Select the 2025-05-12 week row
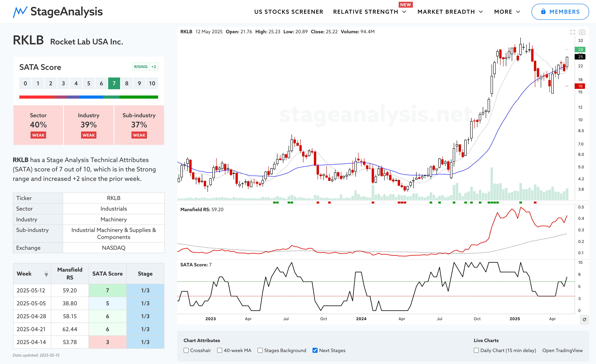This screenshot has width=596, height=364. 89,290
